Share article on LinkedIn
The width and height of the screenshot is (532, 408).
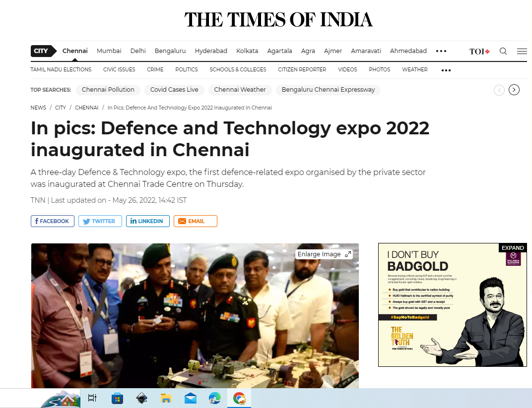click(147, 221)
